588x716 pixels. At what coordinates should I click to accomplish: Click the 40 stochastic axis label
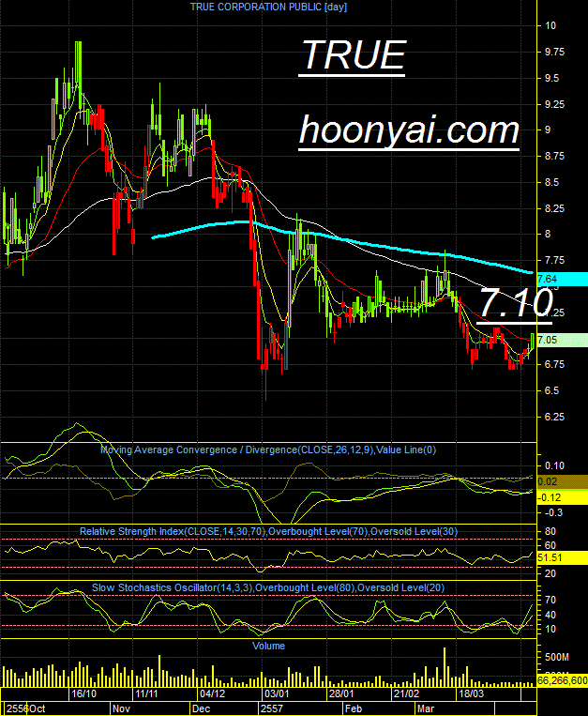550,615
